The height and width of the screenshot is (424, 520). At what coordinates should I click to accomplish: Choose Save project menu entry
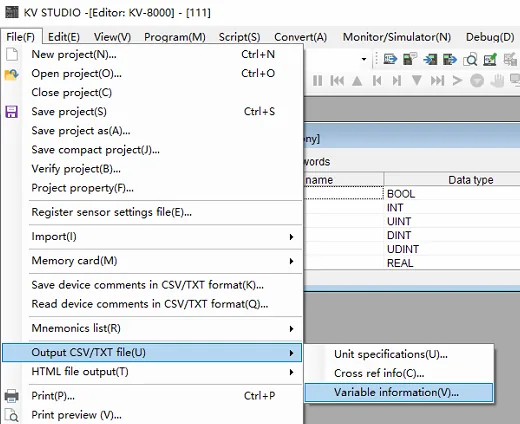point(152,112)
